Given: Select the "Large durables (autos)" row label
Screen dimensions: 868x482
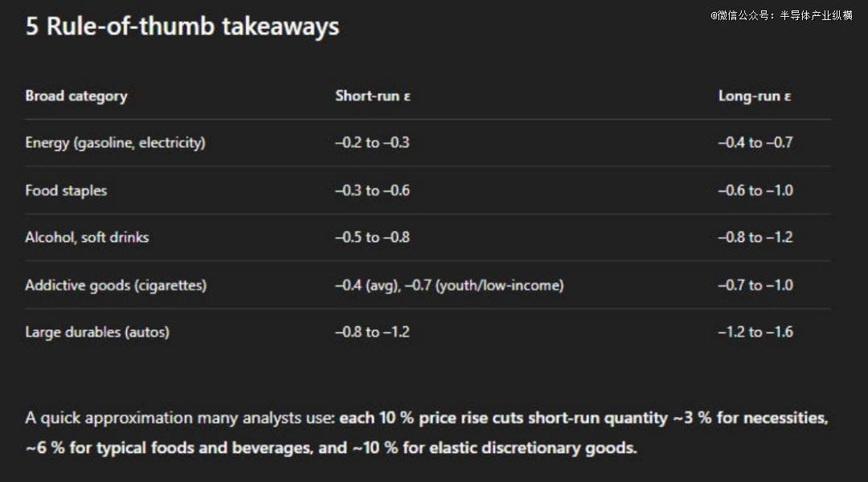Looking at the screenshot, I should point(97,332).
